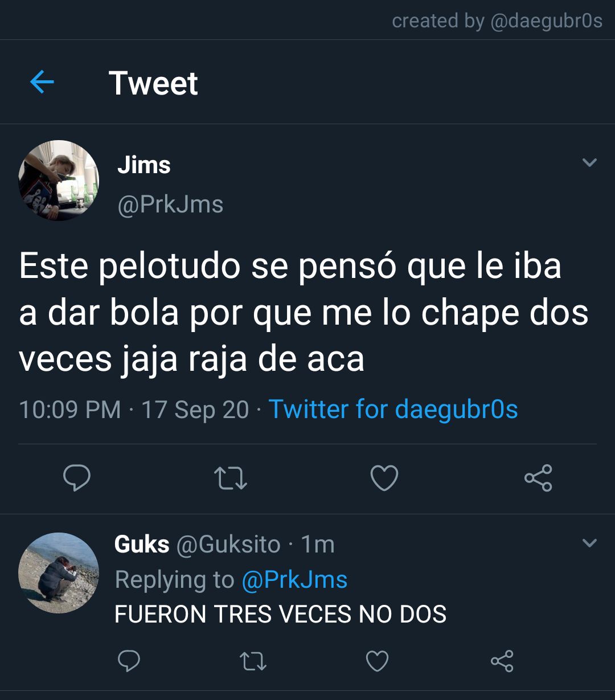Image resolution: width=615 pixels, height=700 pixels.
Task: Open the Jims display name profile
Action: pos(144,165)
